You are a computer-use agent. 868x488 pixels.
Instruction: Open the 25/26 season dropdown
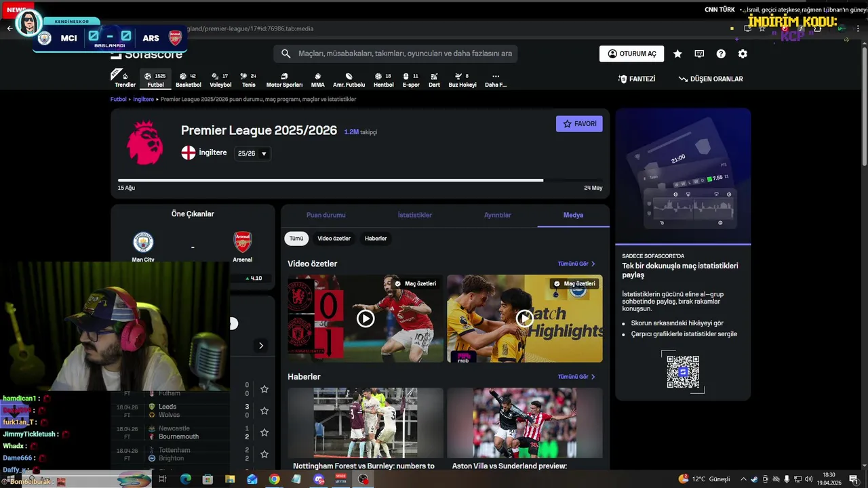pos(252,154)
